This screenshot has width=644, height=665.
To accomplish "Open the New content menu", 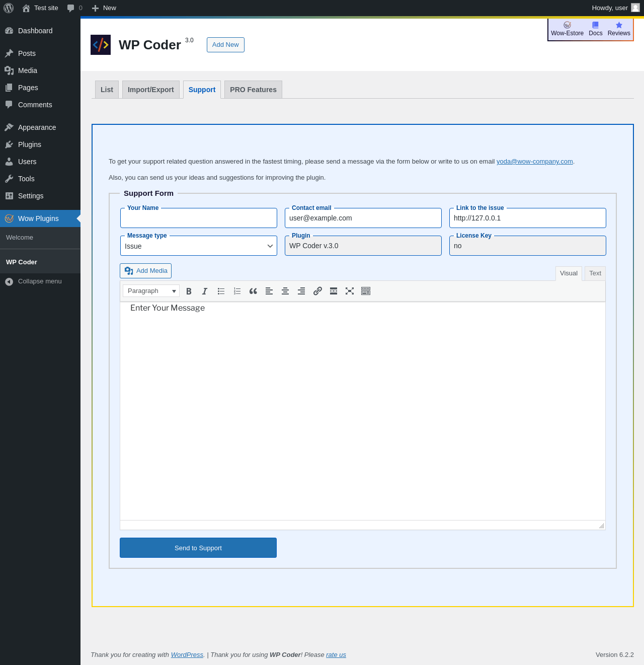I will click(x=104, y=8).
